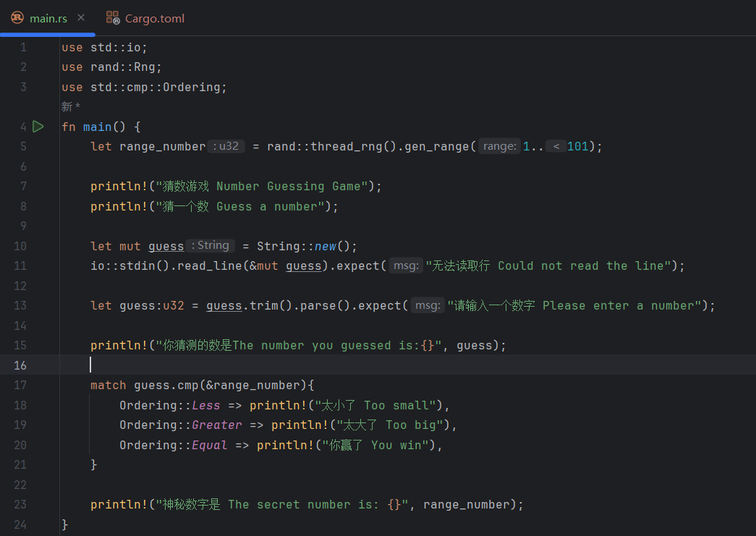Click the msg: hint on line 11
The image size is (756, 536).
point(406,265)
